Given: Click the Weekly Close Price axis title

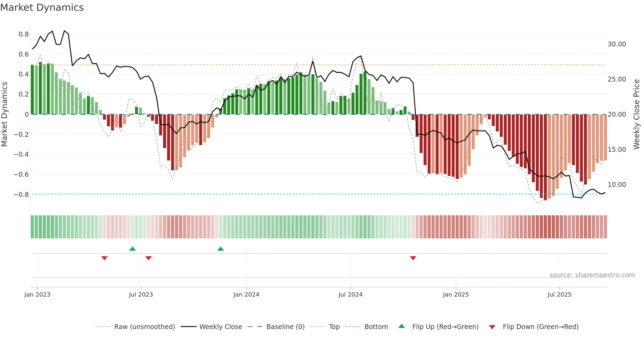Looking at the screenshot, I should [x=636, y=114].
